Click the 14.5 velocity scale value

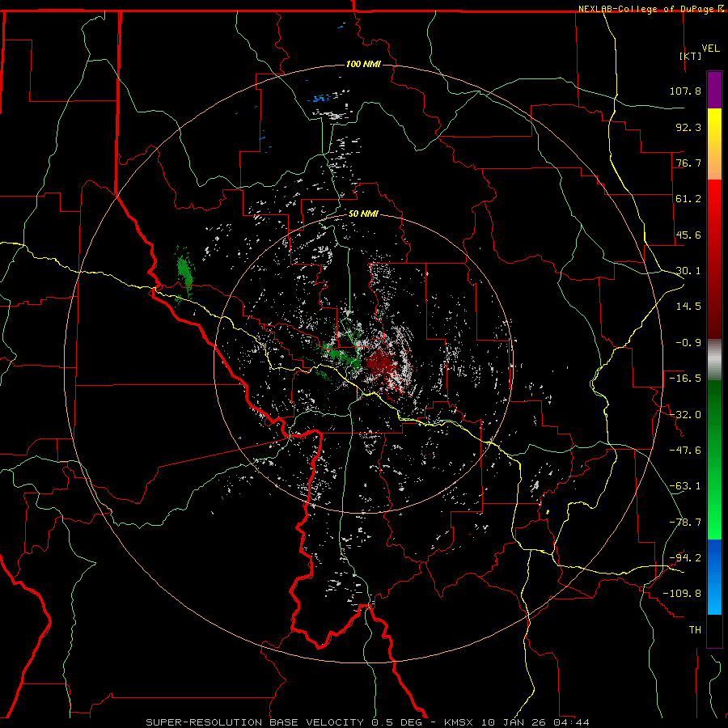[688, 307]
